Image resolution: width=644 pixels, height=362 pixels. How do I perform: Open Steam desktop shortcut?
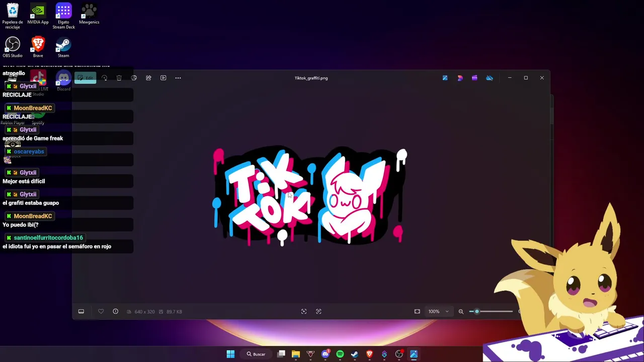(x=63, y=47)
